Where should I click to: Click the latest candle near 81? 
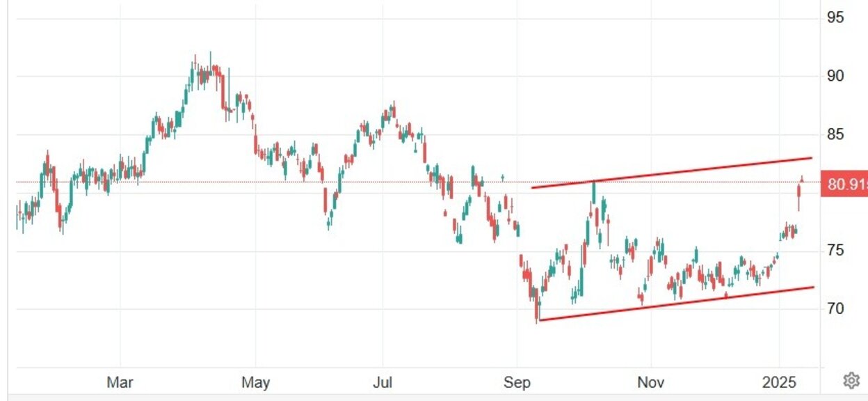pyautogui.click(x=802, y=180)
